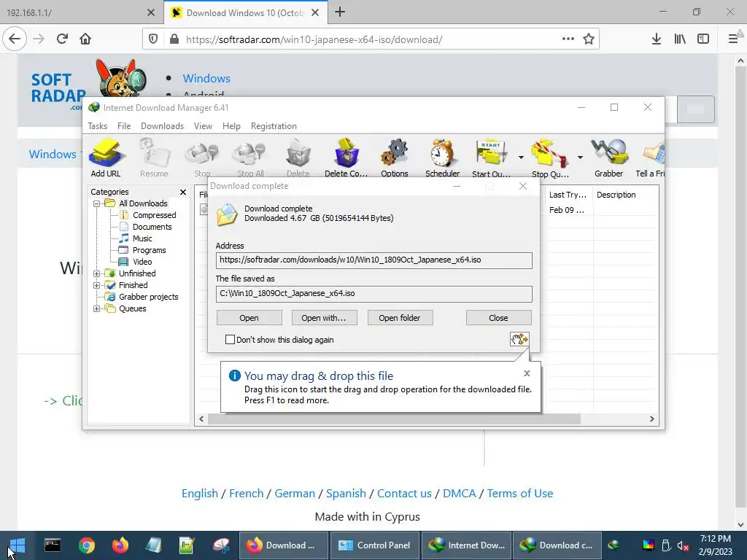The height and width of the screenshot is (560, 747).
Task: Click the Resume toolbar icon
Action: tap(154, 157)
